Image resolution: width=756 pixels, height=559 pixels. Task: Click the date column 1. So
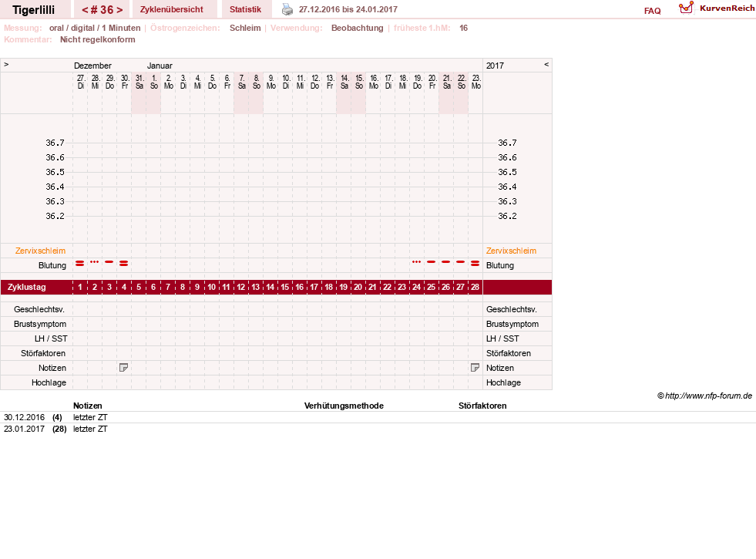point(154,82)
